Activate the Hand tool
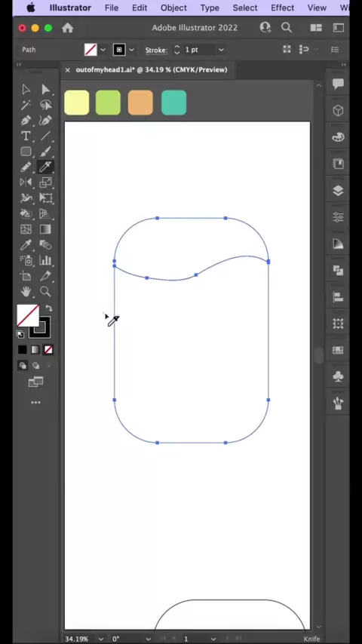Screen dimensions: 362x644 (26, 292)
